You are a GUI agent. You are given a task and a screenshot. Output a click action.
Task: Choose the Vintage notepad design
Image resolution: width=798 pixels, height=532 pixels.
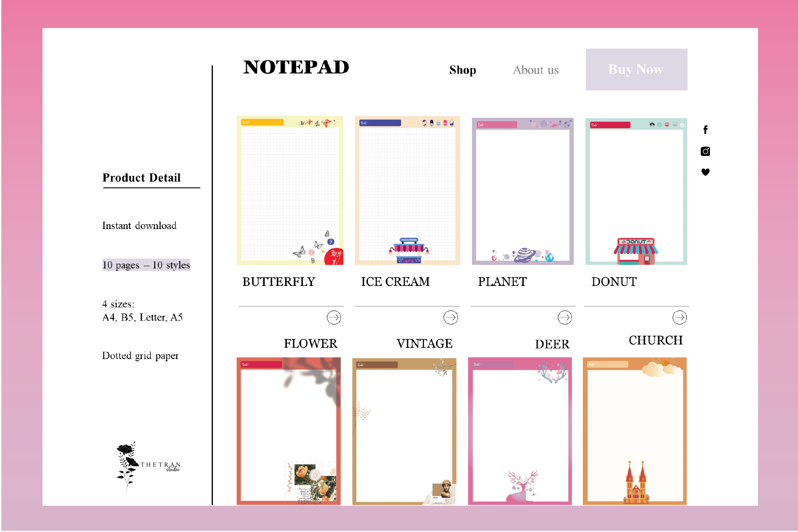(x=404, y=431)
